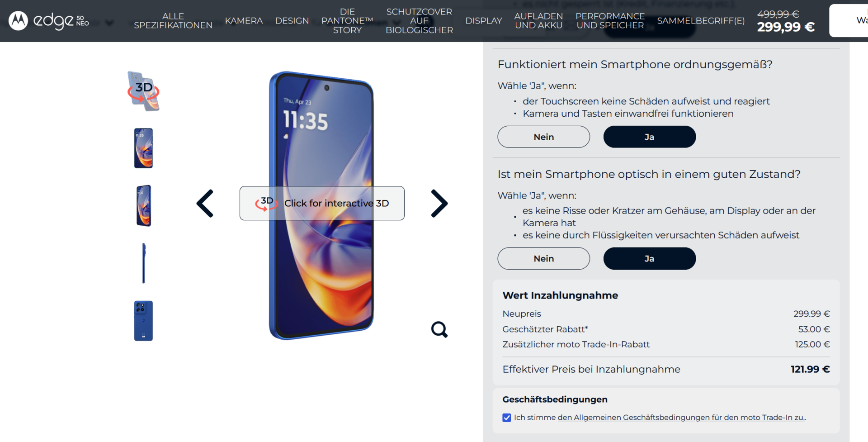Open the Allgemeinen Geschäftsbedingungen trade-in link
Screen dimensions: 868x442
(x=681, y=418)
